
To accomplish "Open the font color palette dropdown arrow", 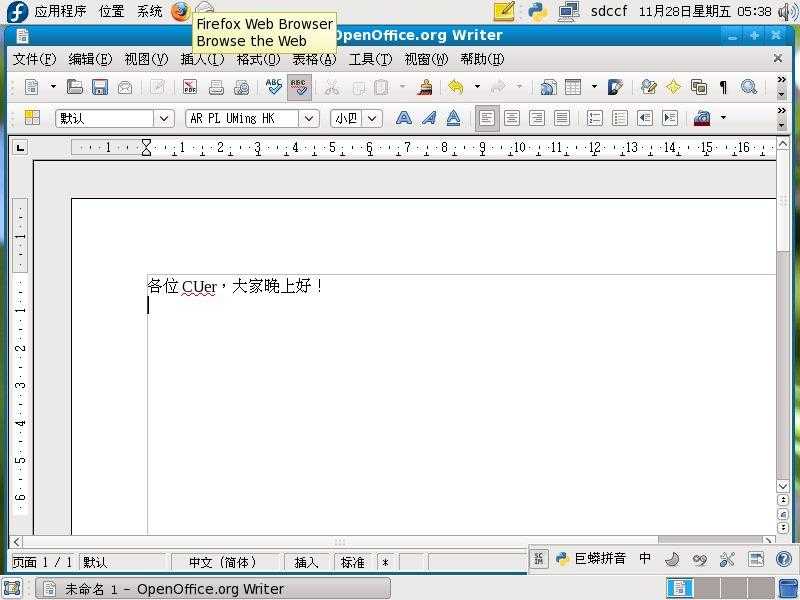I will tap(723, 118).
